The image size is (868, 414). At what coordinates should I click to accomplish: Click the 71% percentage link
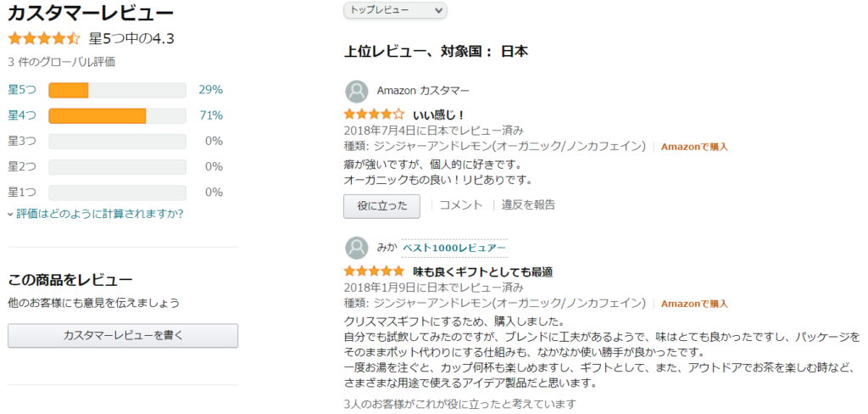tap(211, 115)
